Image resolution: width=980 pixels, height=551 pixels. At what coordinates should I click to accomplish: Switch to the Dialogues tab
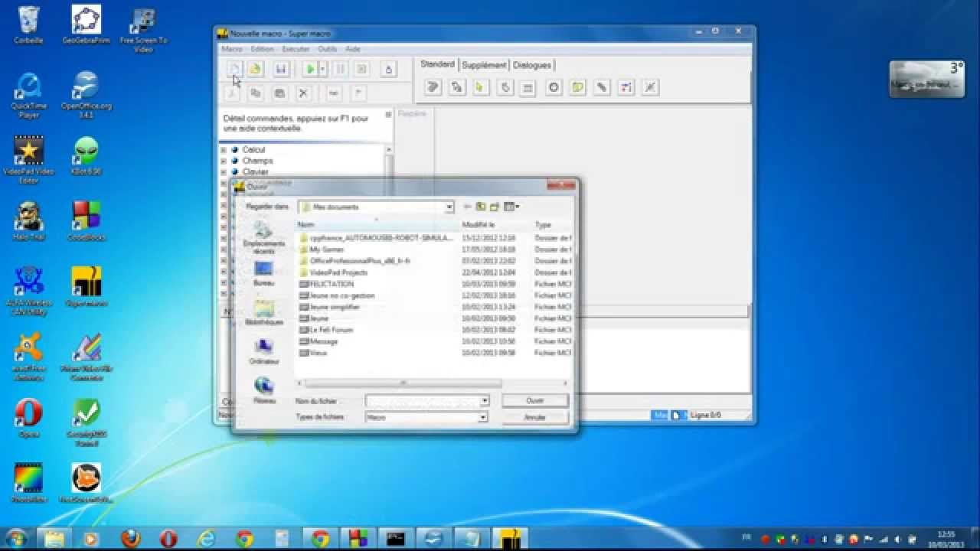(x=531, y=65)
